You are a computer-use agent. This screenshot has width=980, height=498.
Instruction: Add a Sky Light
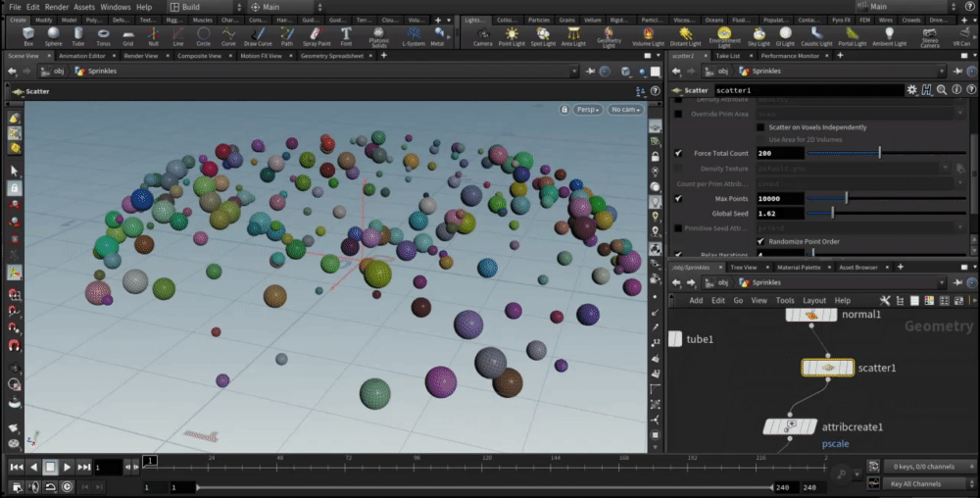[x=759, y=37]
